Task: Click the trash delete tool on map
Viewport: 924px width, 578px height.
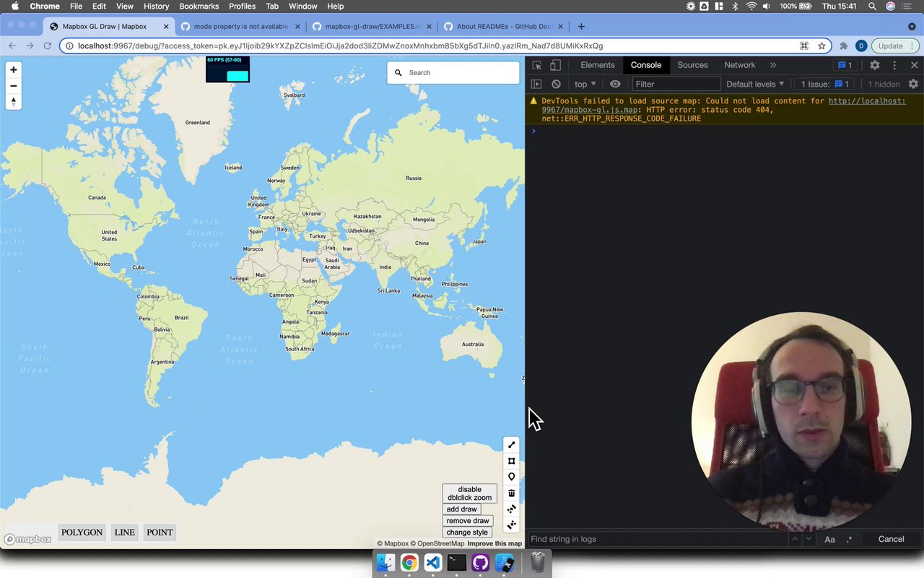Action: click(511, 493)
